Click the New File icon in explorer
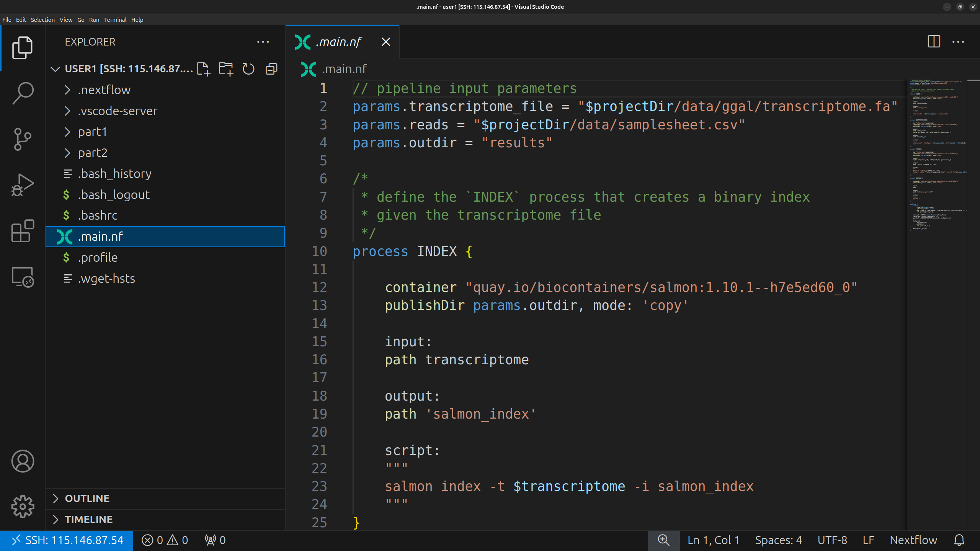The width and height of the screenshot is (980, 551). coord(203,69)
